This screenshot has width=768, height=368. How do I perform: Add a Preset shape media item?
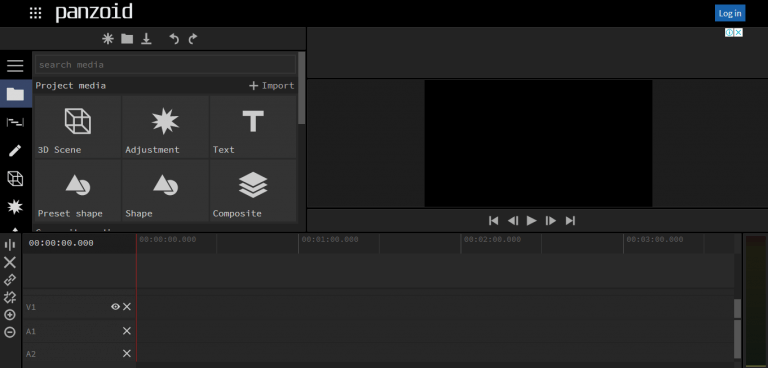[x=78, y=190]
